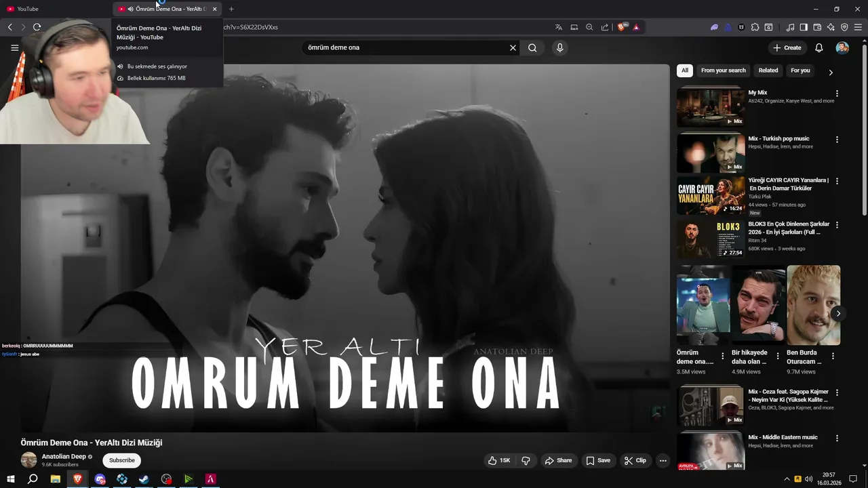Viewport: 868px width, 488px height.
Task: Open the volume icon in system tray
Action: click(808, 479)
